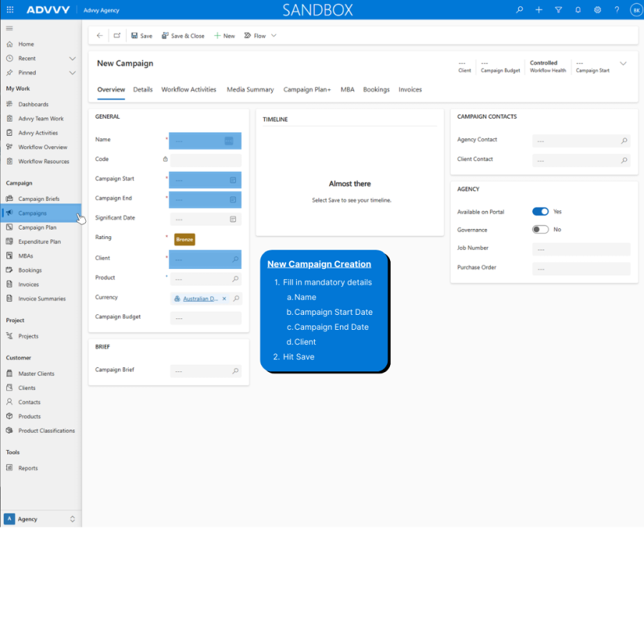Open the Australian Dollar currency link

(x=200, y=298)
